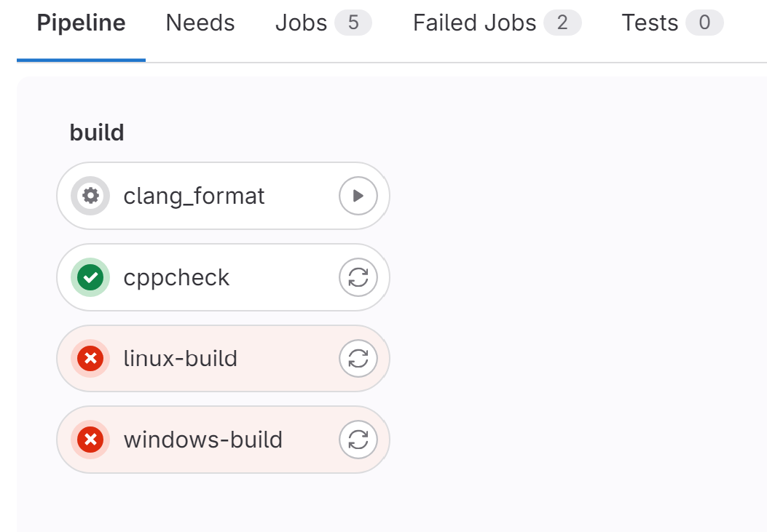This screenshot has width=767, height=532.
Task: Select the Tests tab
Action: (650, 23)
